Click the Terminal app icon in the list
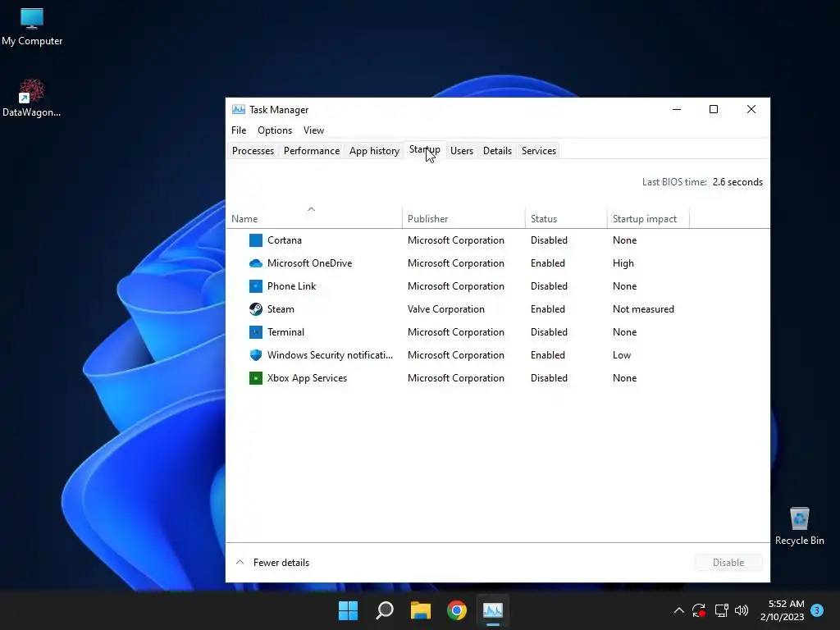Image resolution: width=840 pixels, height=630 pixels. [x=256, y=332]
